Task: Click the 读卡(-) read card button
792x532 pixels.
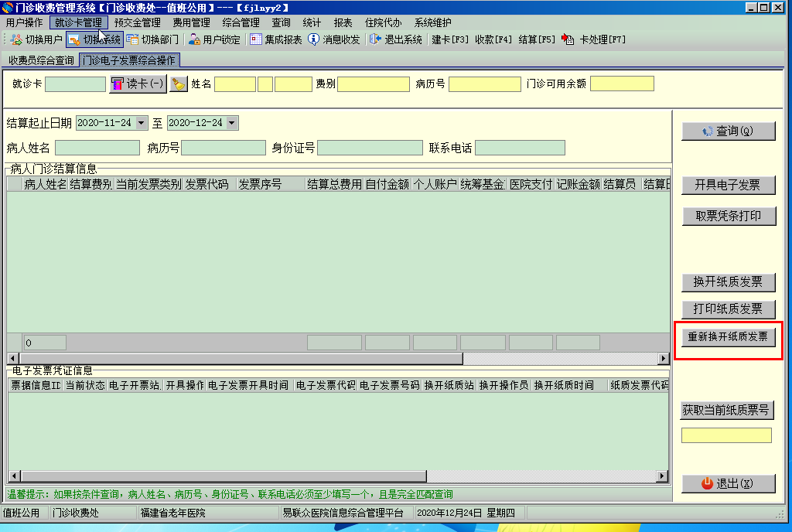Action: (x=138, y=84)
